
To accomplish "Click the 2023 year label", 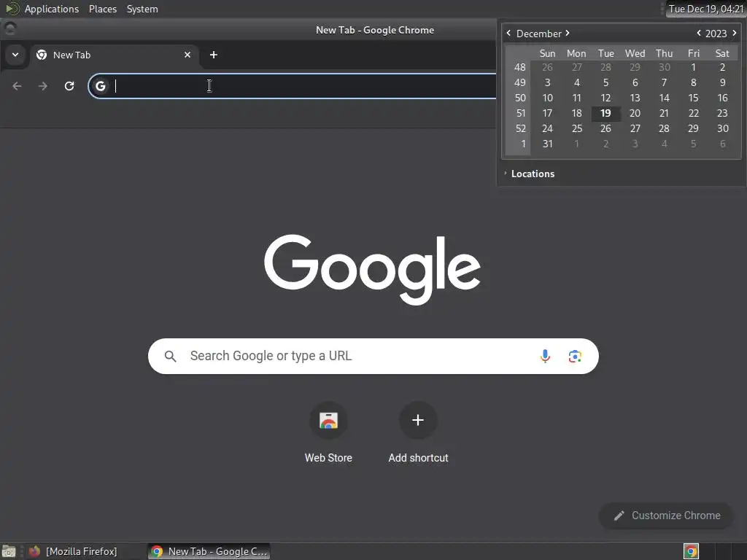I will coord(716,34).
